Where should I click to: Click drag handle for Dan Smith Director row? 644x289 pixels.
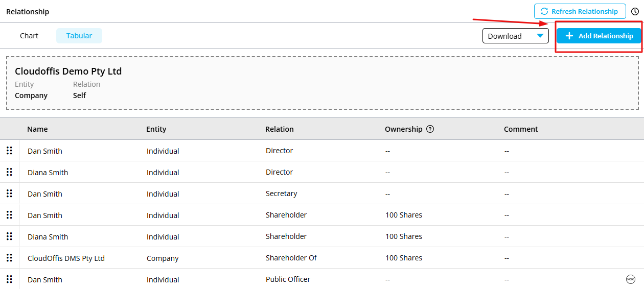tap(9, 151)
